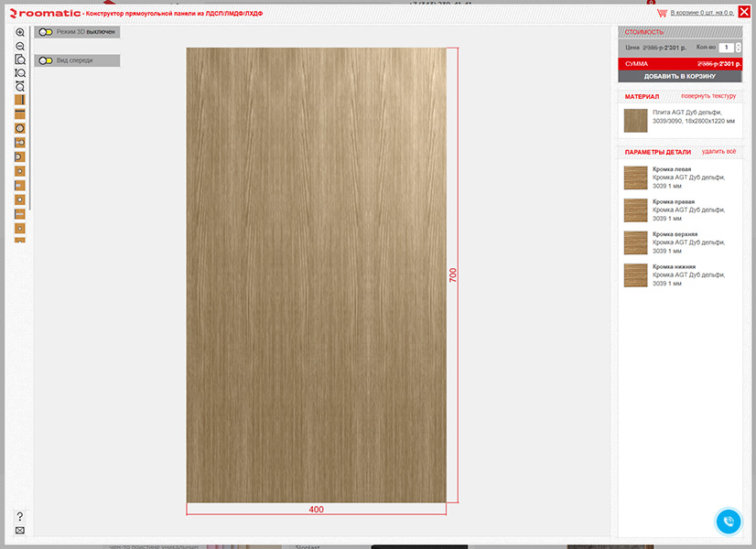756x549 pixels.
Task: Click the shopping cart icon
Action: (x=662, y=13)
